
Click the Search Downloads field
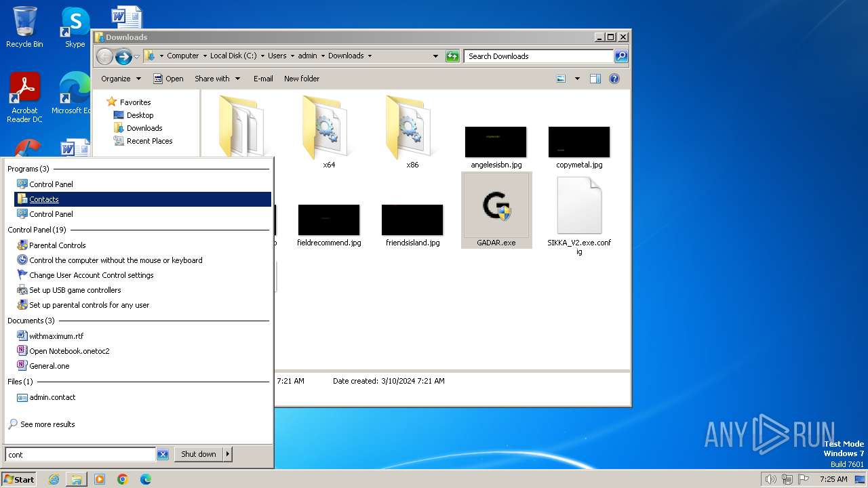[x=539, y=56]
